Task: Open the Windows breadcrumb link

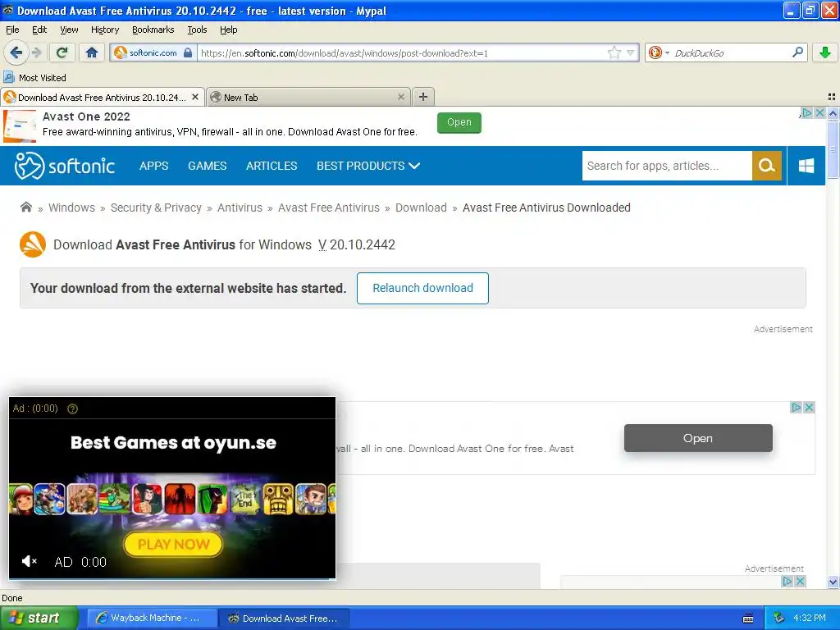Action: click(72, 208)
